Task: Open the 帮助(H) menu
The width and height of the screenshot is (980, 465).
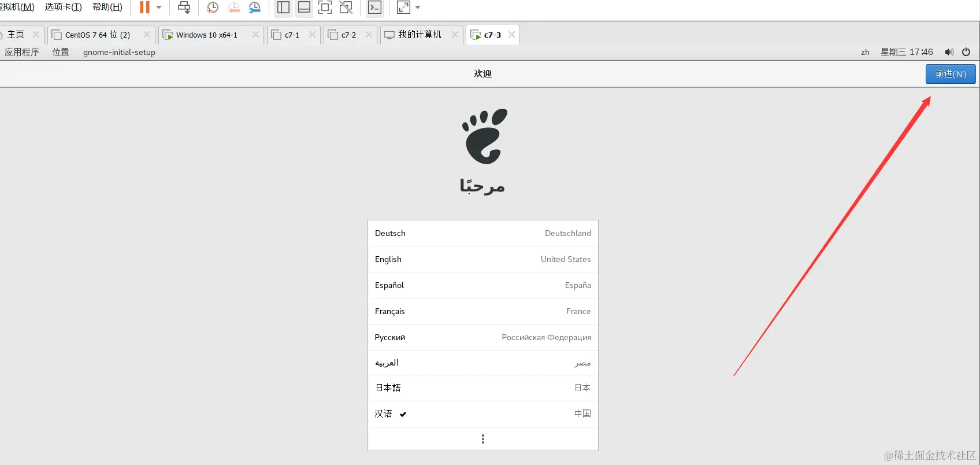Action: pos(107,7)
